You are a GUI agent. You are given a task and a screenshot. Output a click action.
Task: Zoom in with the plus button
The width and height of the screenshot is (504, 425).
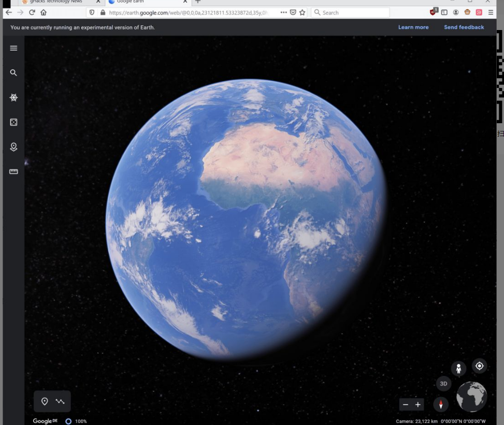click(x=418, y=404)
